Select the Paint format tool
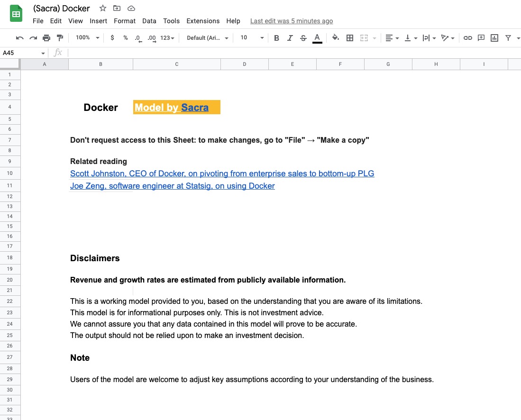 pyautogui.click(x=60, y=38)
